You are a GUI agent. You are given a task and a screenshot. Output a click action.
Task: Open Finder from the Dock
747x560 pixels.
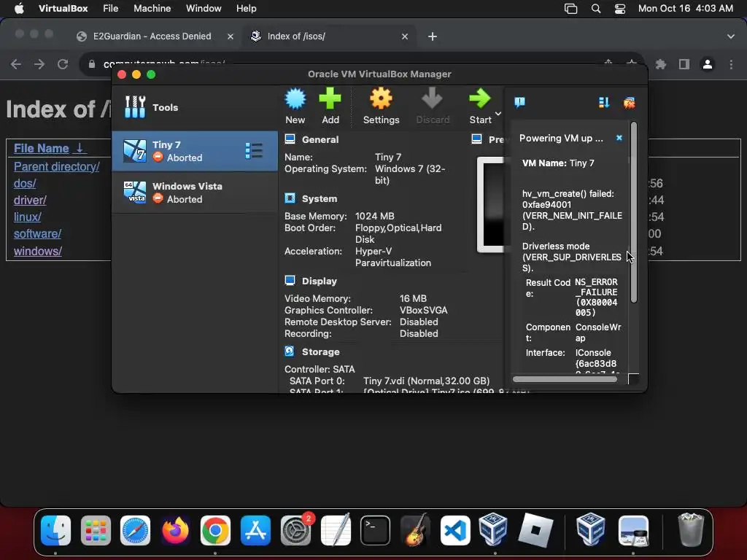tap(55, 530)
